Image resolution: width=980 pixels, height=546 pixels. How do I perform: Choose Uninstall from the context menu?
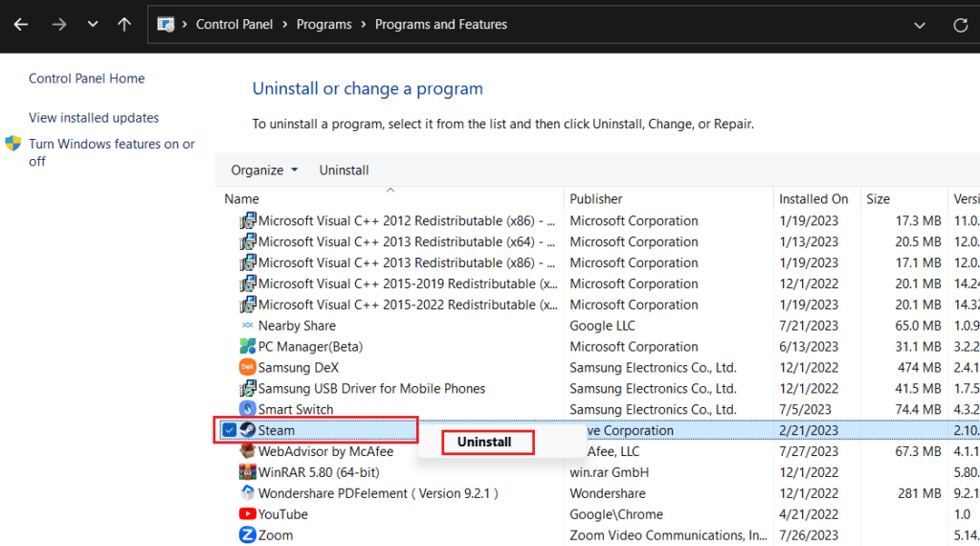[484, 443]
